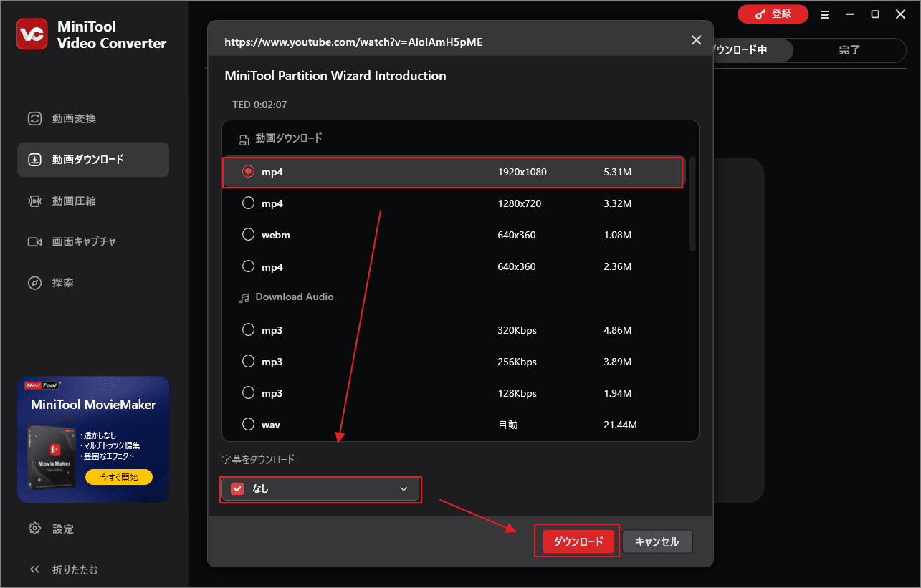Select mp4 1920x1080 radio button

pos(249,172)
